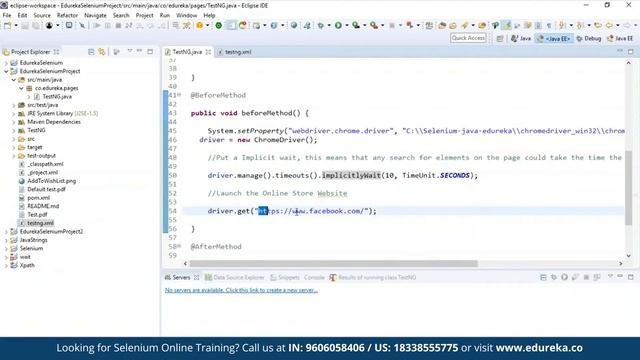The width and height of the screenshot is (640, 360).
Task: Collapse the co.edureka.pages package
Action: 21,88
